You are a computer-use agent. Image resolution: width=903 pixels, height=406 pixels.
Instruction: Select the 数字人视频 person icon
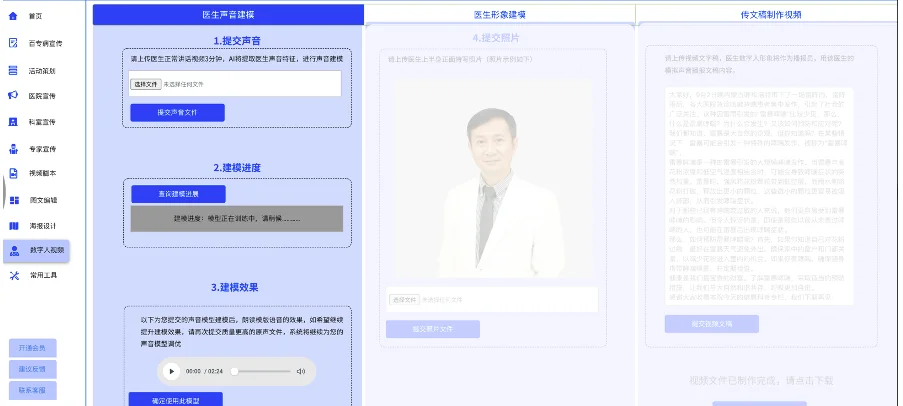(x=15, y=251)
